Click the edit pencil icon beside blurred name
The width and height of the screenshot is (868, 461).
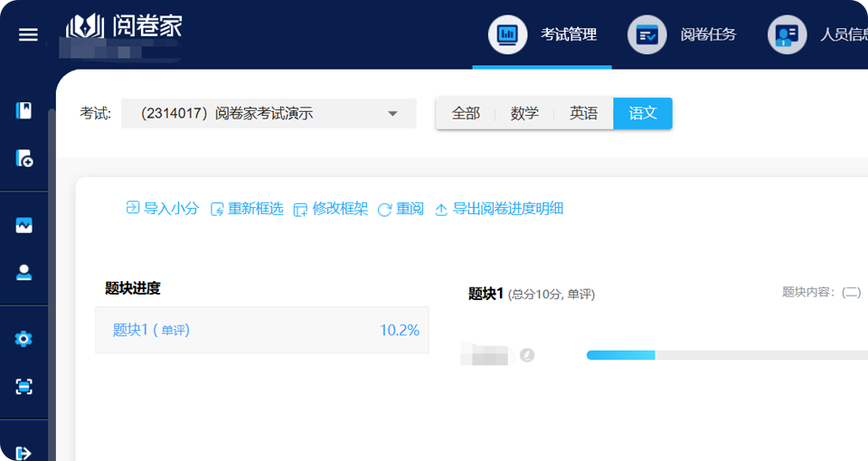[527, 355]
